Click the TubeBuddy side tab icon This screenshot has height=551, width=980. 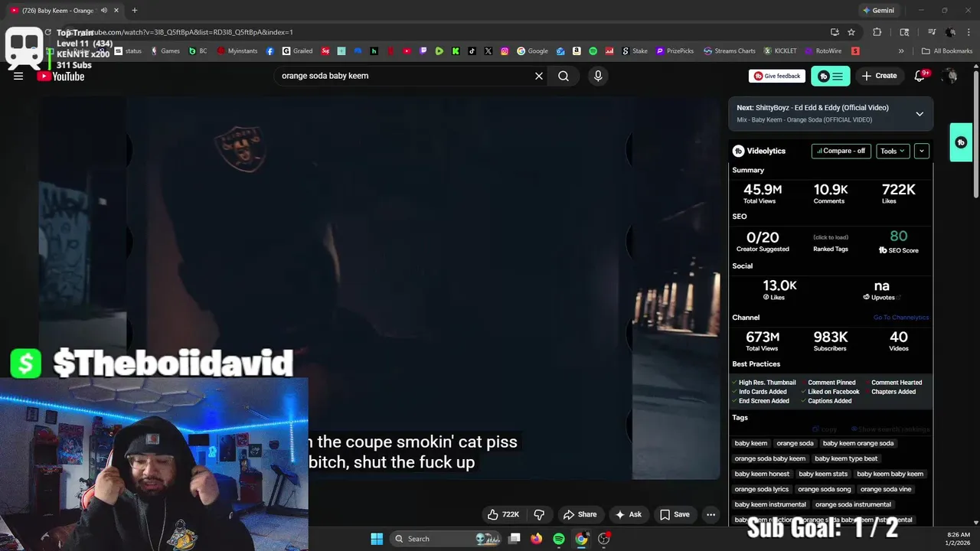(961, 142)
